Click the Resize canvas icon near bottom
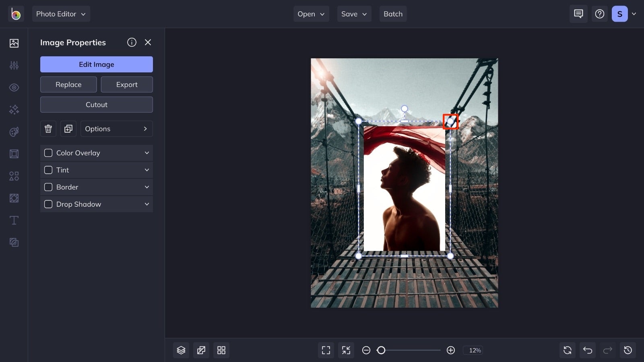This screenshot has width=644, height=362. click(x=201, y=350)
